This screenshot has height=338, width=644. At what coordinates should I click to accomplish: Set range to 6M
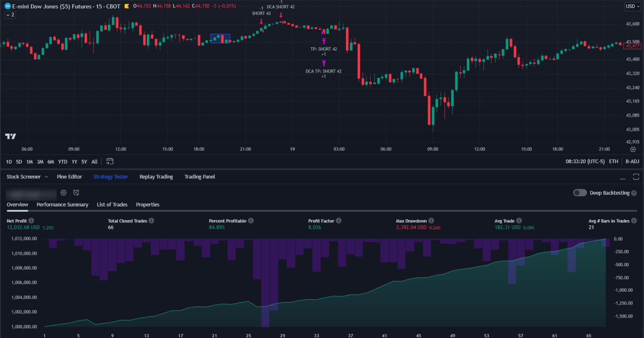51,162
